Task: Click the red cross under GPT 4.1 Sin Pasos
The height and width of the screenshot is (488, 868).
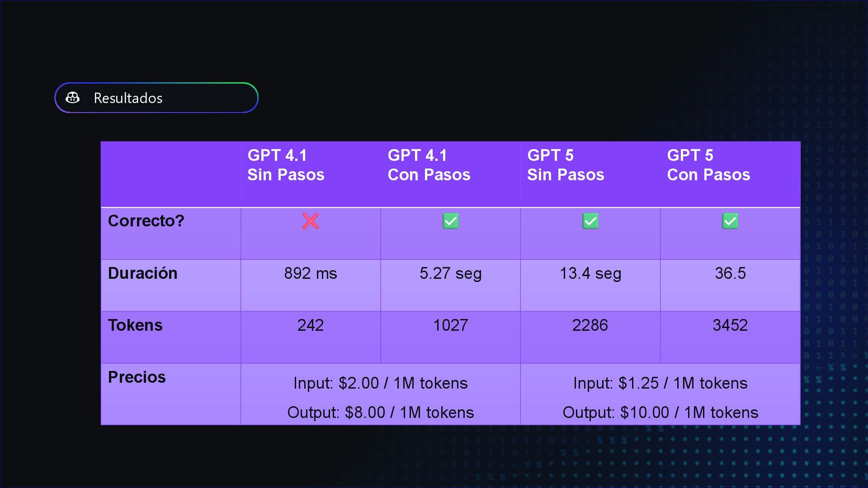Action: coord(311,221)
